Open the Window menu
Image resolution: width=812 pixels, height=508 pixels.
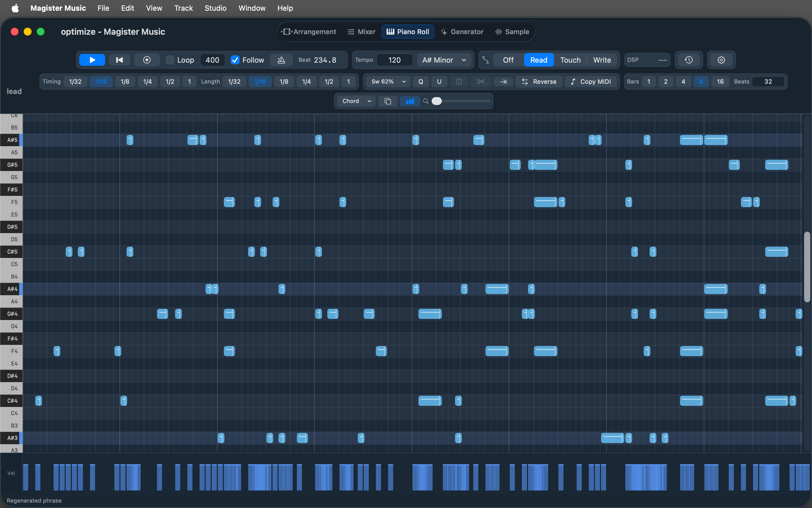(252, 8)
